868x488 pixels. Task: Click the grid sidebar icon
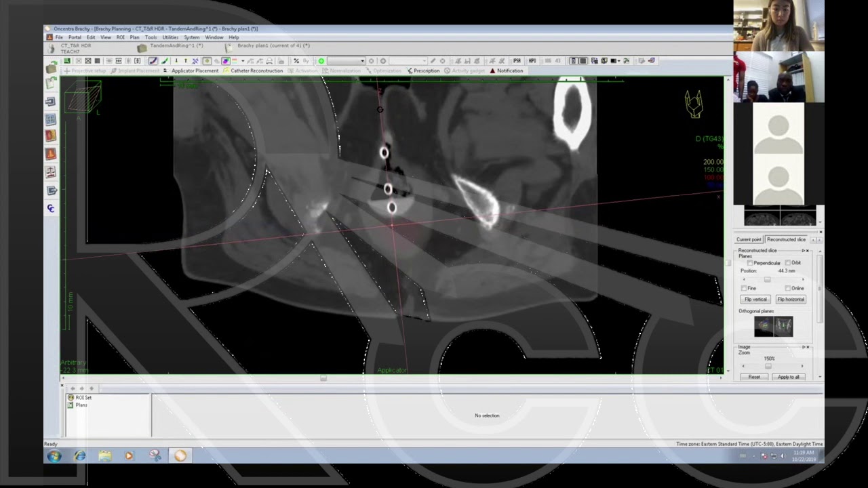(x=50, y=119)
